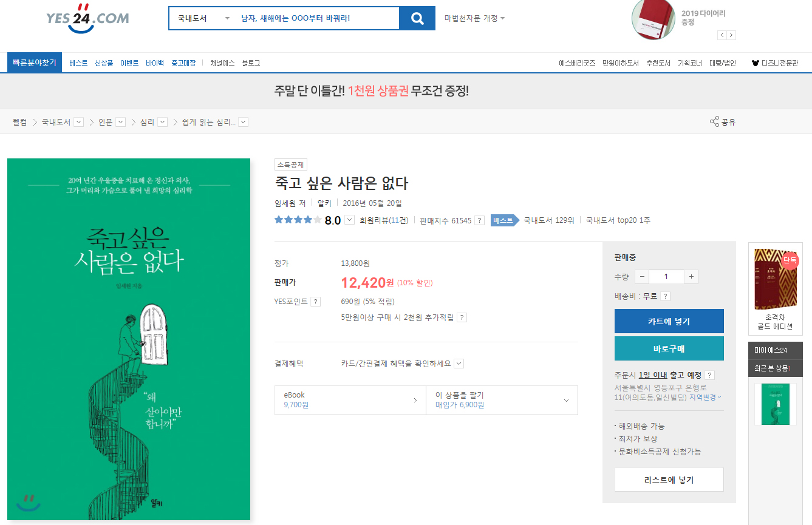Click the YES24.COM logo
Image resolution: width=812 pixels, height=525 pixels.
tap(87, 19)
